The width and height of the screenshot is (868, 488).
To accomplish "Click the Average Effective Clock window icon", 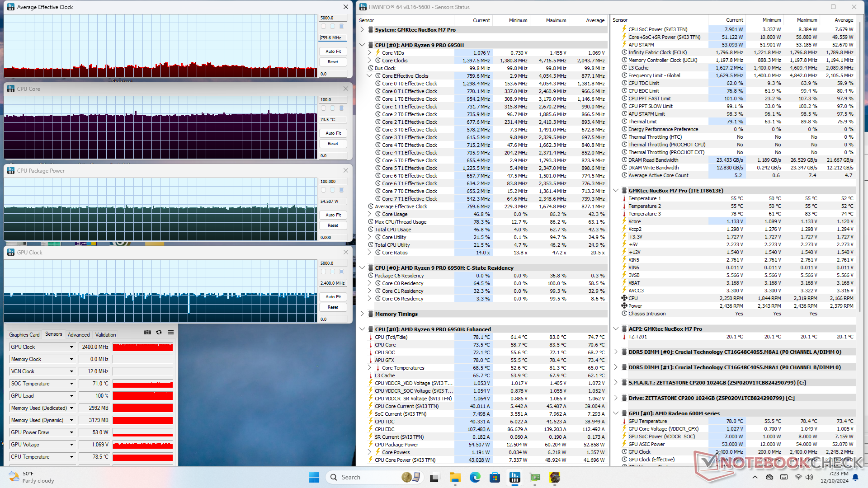I will pos(11,7).
